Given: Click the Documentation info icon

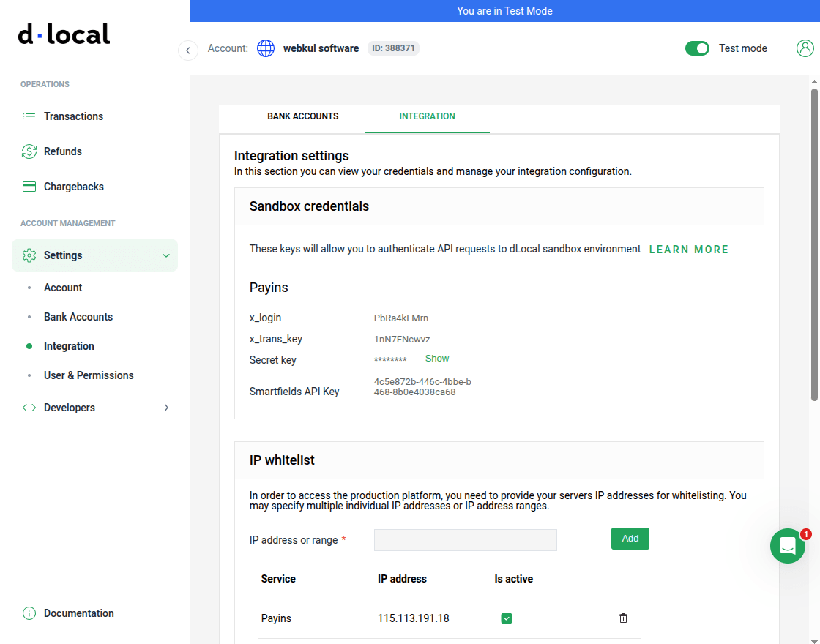Looking at the screenshot, I should (x=29, y=613).
